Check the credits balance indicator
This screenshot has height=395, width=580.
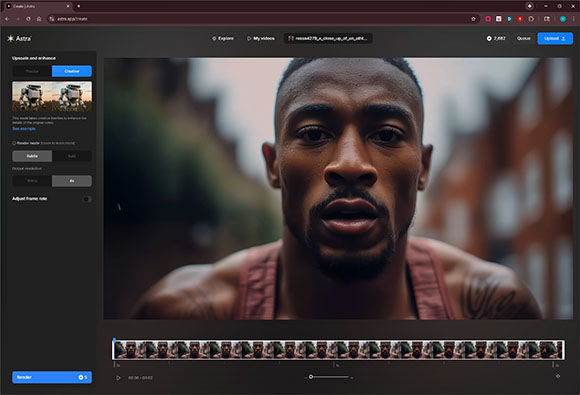coord(496,38)
